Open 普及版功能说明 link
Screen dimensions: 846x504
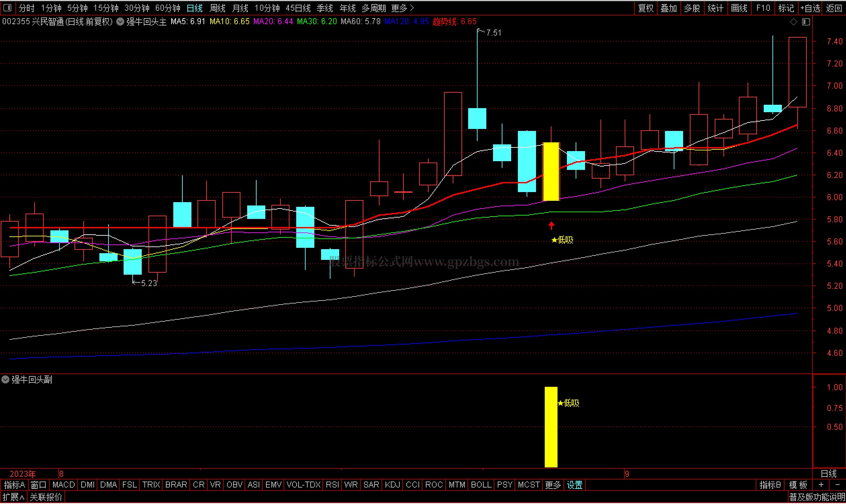[816, 497]
